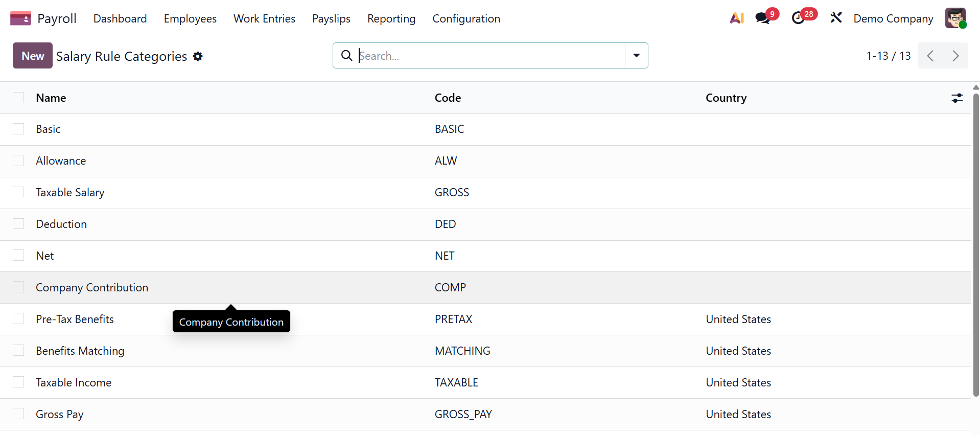980x435 pixels.
Task: Go to the Work Entries menu
Action: click(x=264, y=19)
